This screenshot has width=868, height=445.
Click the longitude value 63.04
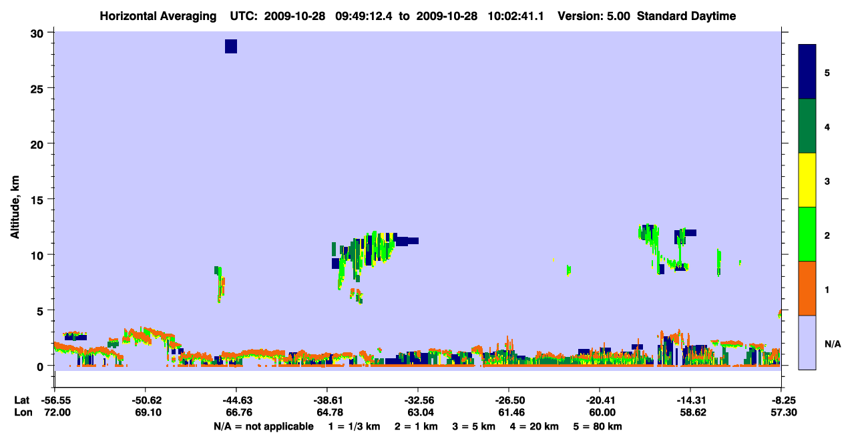point(420,413)
